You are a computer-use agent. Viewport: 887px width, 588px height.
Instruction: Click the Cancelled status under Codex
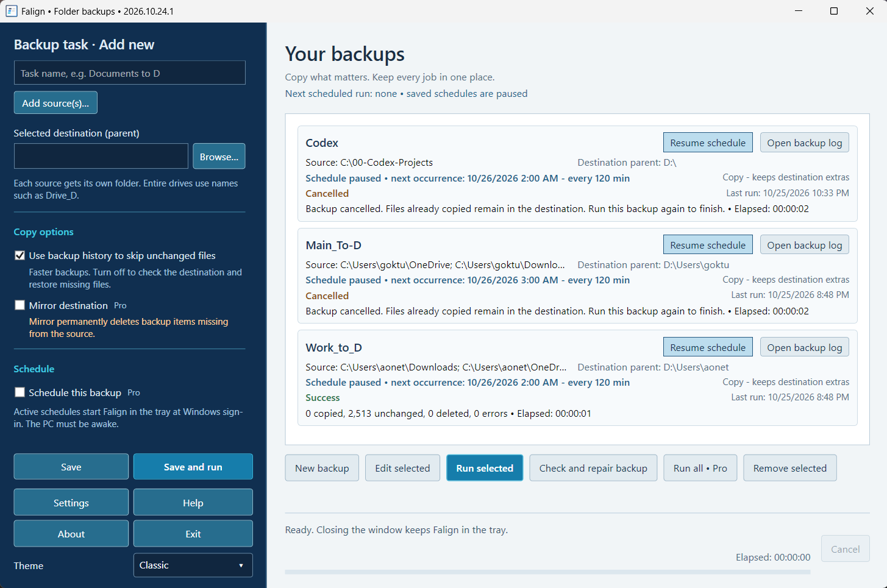327,193
